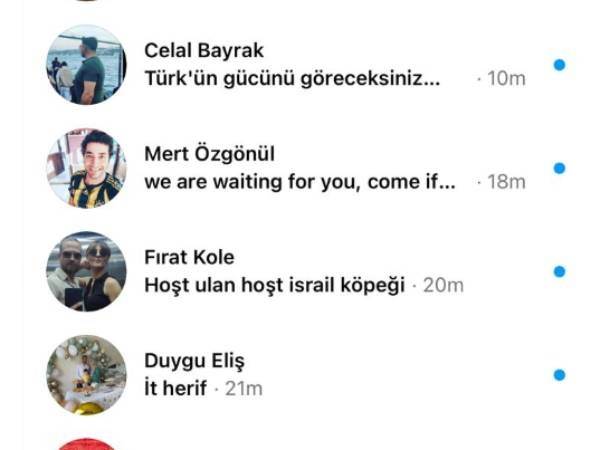Viewport: 600px width, 450px height.
Task: Click the 10m timestamp on Celal's message
Action: [x=506, y=79]
